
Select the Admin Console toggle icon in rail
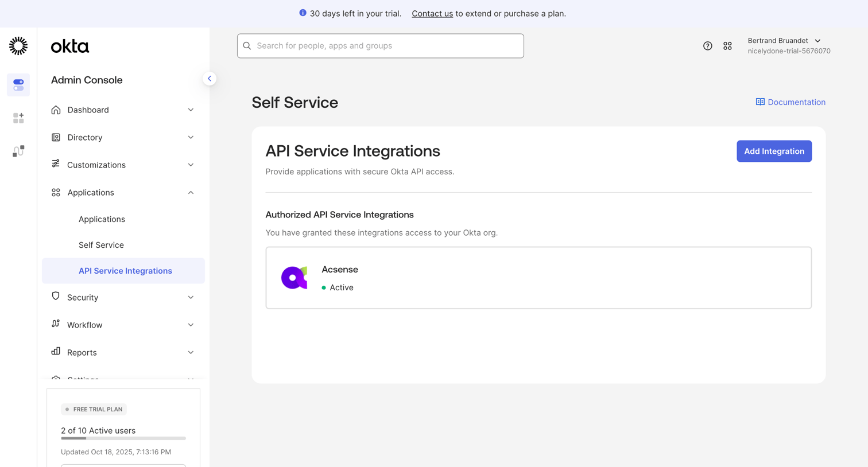point(18,85)
